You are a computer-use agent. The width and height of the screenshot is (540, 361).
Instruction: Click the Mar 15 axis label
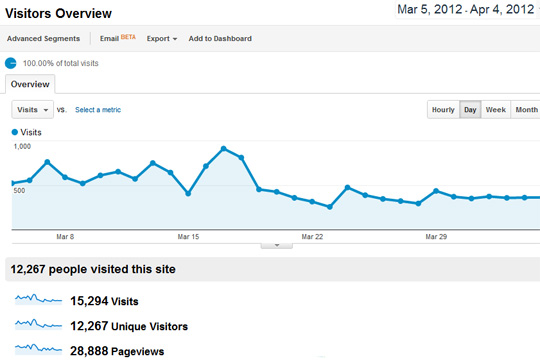tap(188, 237)
